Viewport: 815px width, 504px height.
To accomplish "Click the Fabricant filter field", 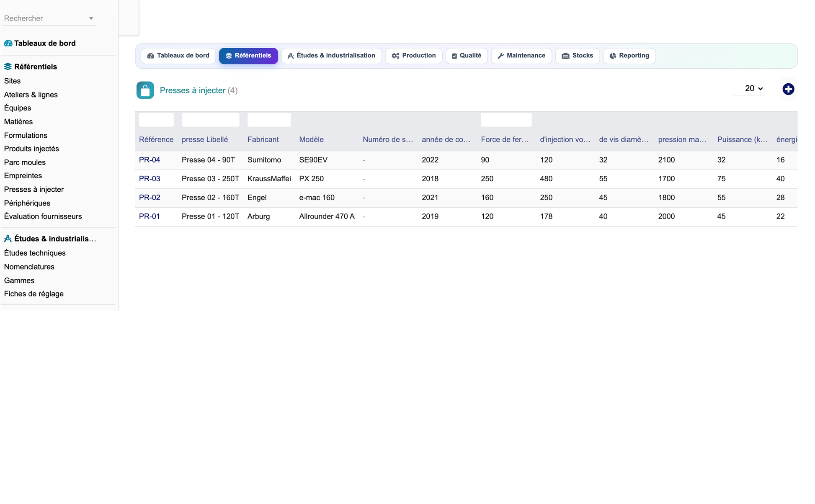I will click(269, 120).
